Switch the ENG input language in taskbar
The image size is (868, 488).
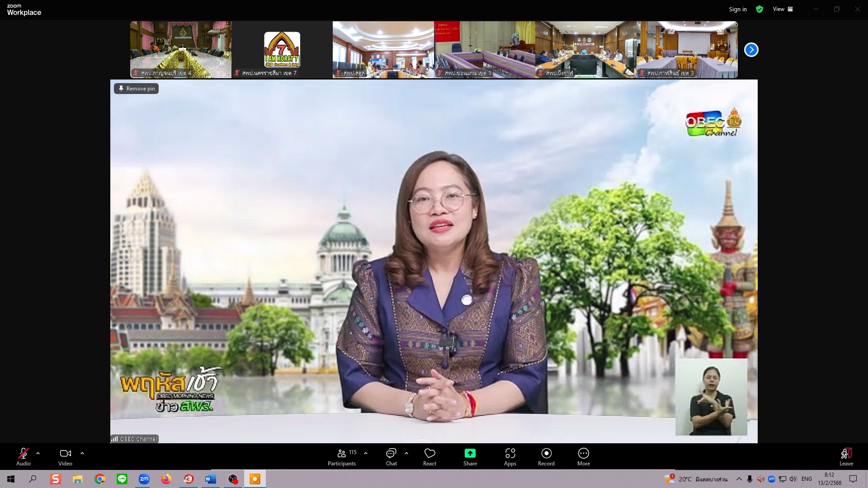click(x=807, y=479)
